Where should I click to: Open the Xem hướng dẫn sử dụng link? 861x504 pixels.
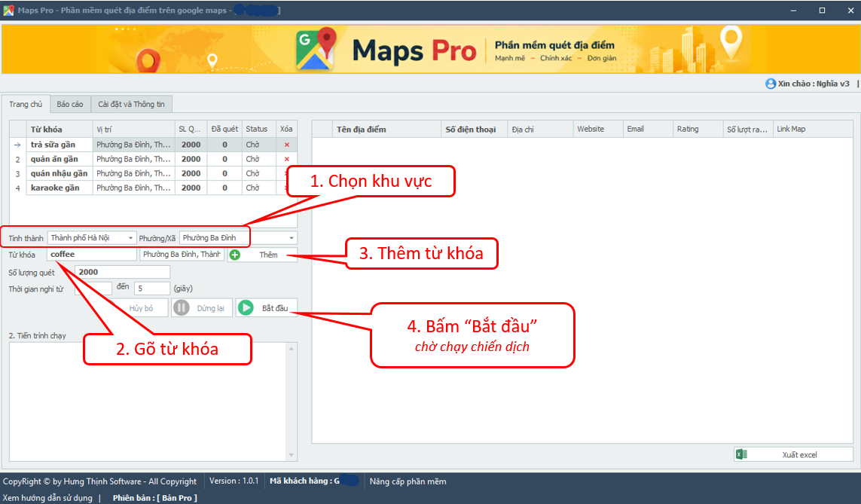(x=47, y=498)
